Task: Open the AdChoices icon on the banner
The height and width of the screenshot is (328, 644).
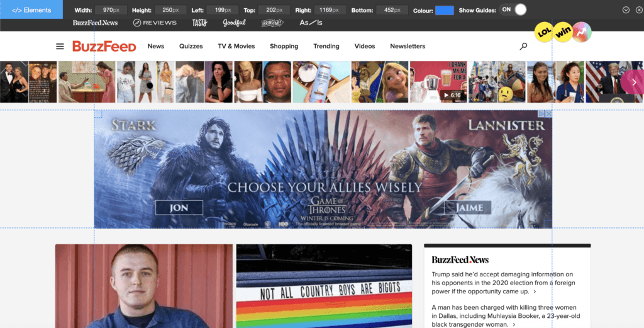Action: (x=541, y=113)
